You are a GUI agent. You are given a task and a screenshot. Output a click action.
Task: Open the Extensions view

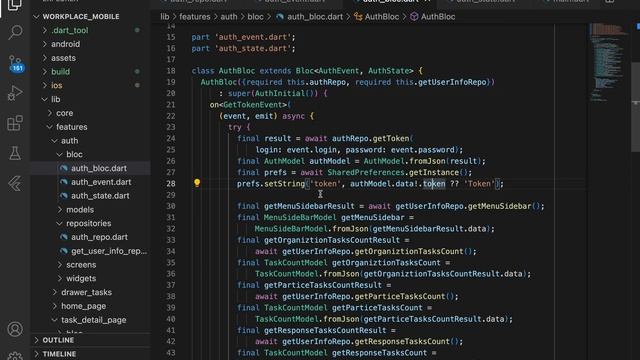15,123
